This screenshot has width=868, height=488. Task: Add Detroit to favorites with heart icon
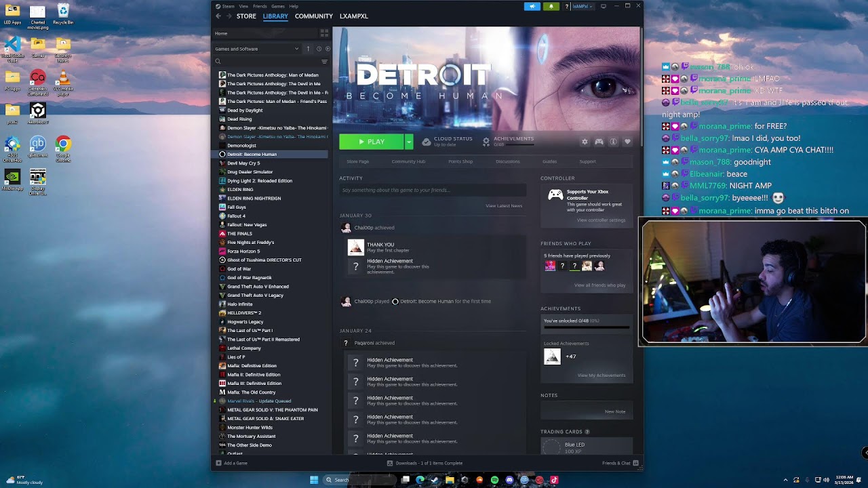(x=627, y=142)
